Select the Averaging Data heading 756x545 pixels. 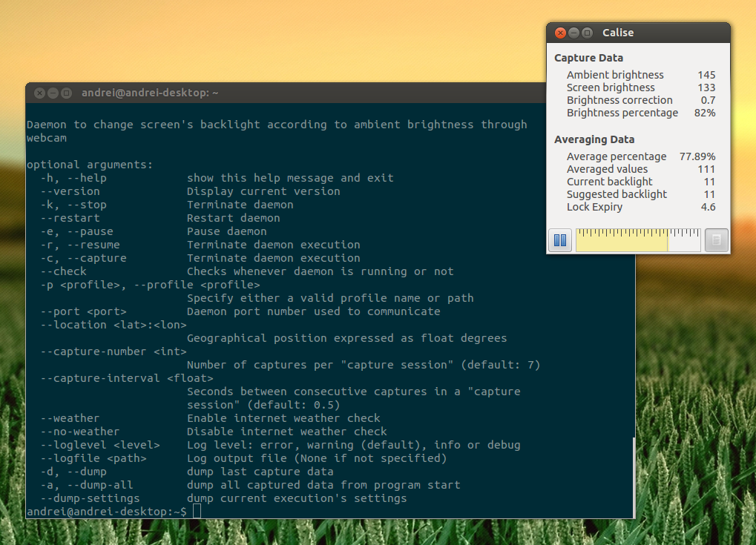[592, 139]
